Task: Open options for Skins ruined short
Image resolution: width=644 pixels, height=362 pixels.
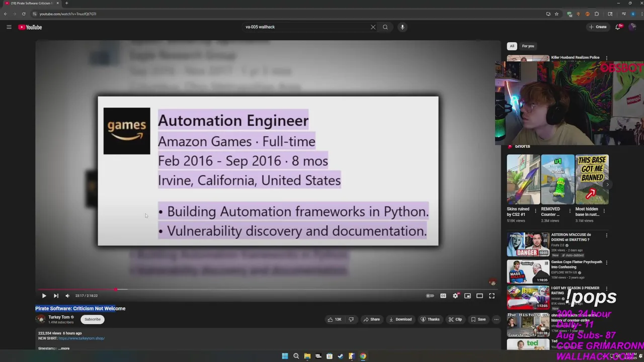Action: pyautogui.click(x=535, y=211)
